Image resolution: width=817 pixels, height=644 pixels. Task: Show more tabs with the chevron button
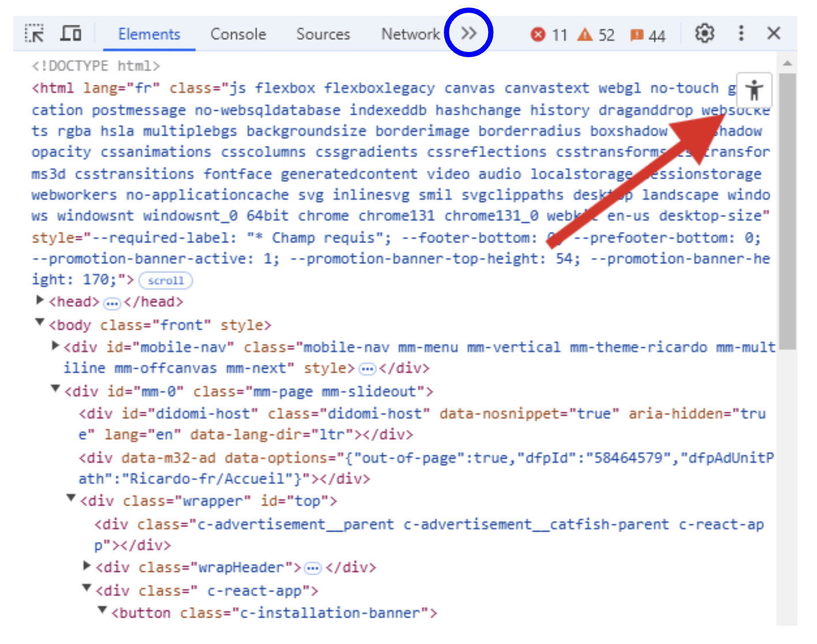(469, 33)
